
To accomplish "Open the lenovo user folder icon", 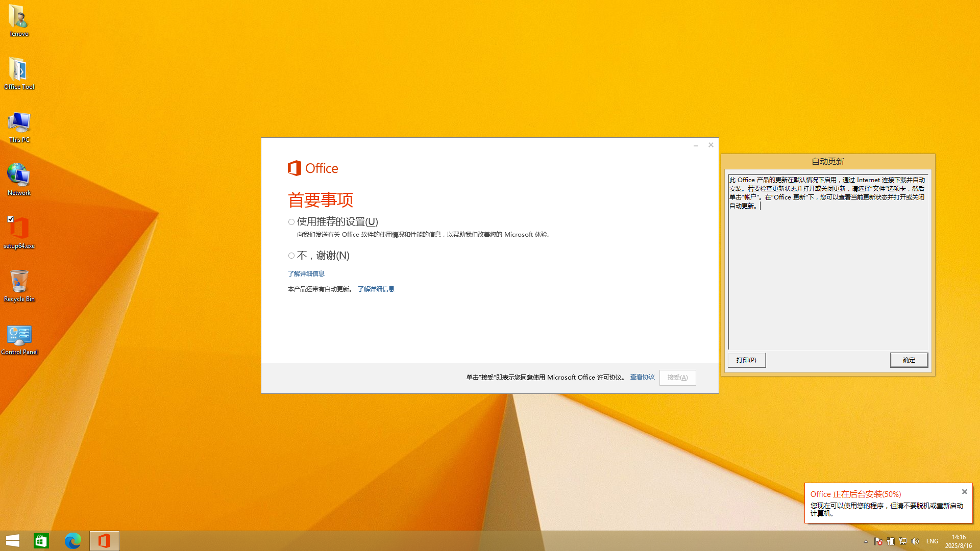I will [19, 20].
